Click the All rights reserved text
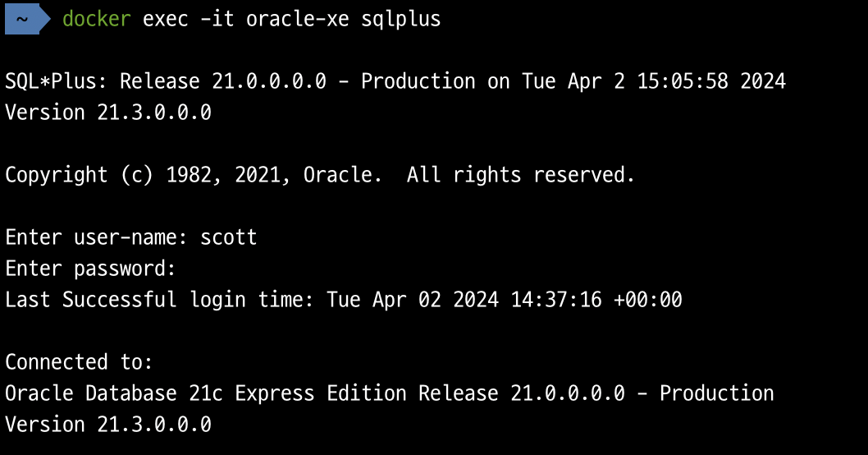Viewport: 868px width, 455px height. click(x=520, y=175)
